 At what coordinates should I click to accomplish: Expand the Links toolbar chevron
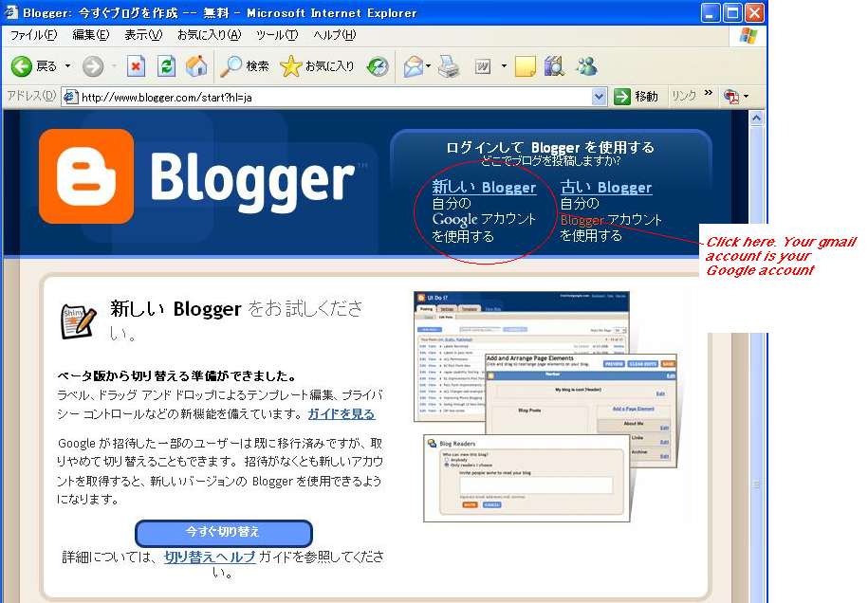coord(708,93)
